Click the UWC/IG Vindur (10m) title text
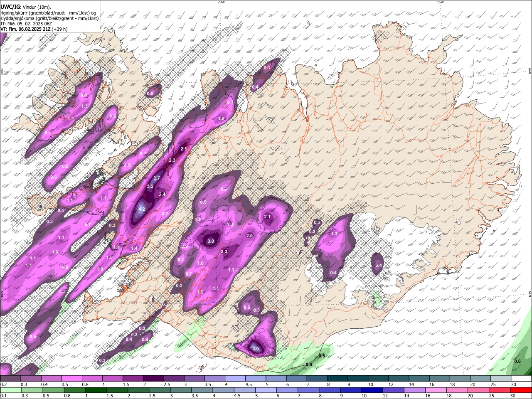 [25, 7]
